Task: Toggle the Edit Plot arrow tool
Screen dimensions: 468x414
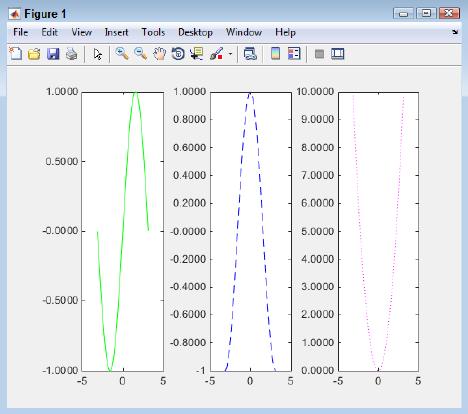Action: [97, 54]
